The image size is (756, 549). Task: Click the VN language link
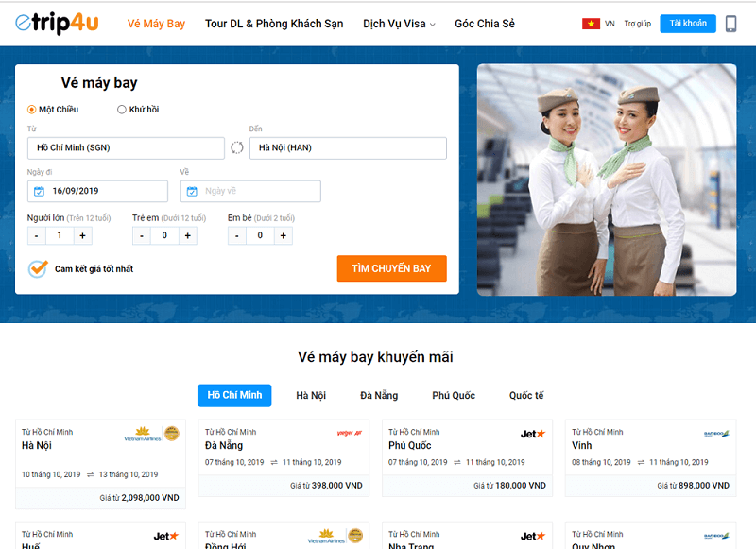pyautogui.click(x=610, y=24)
